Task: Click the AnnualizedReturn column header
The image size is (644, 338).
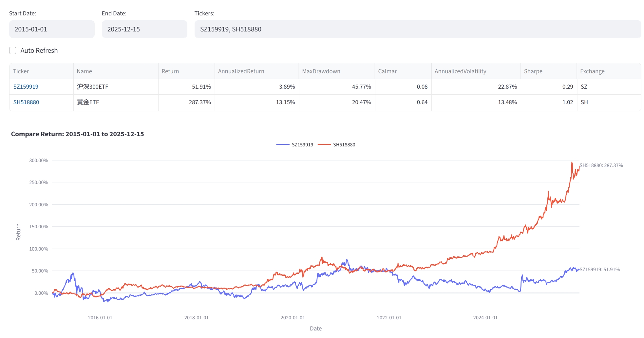Action: point(241,71)
